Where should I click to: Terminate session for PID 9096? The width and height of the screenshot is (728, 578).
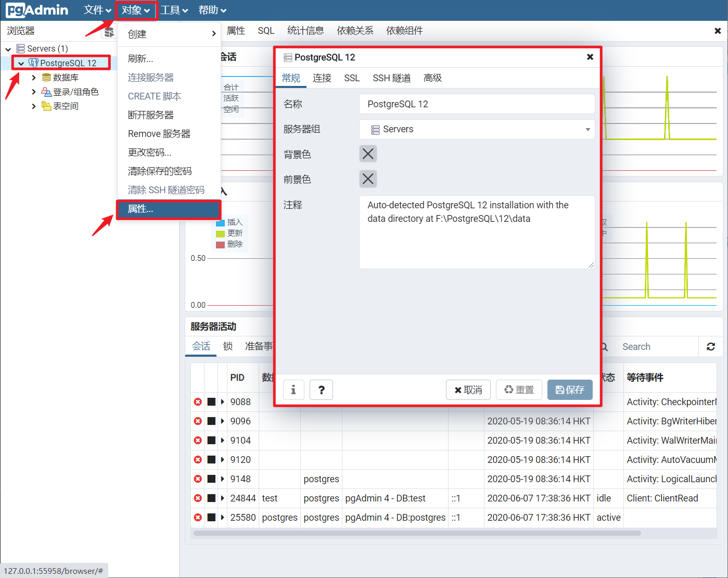198,421
